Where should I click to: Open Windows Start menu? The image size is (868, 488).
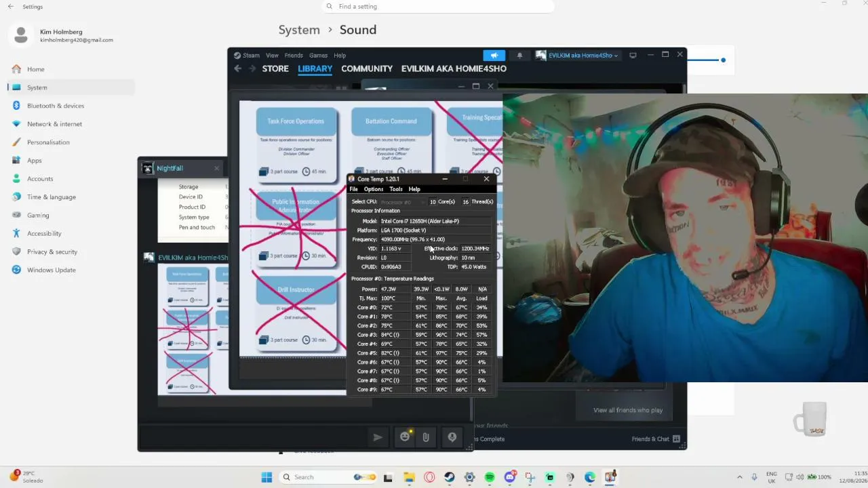coord(267,477)
